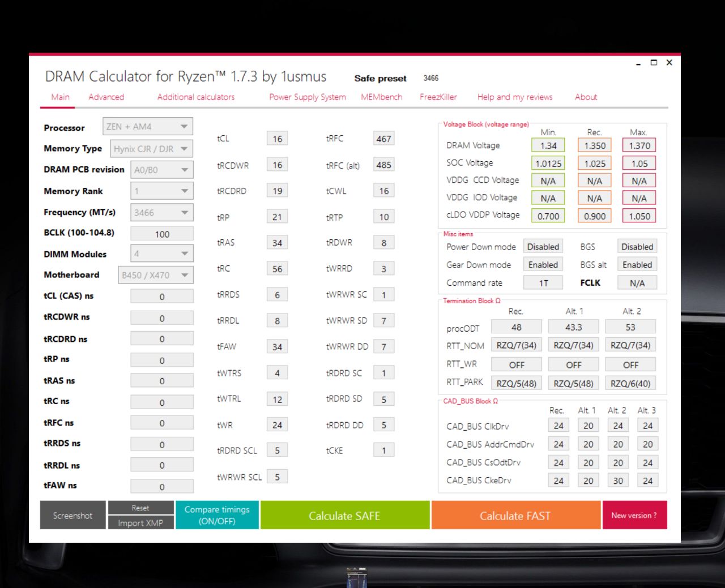Click CAD_BUS CkeDrv Alt. 2 value 30
725x588 pixels.
click(x=618, y=480)
